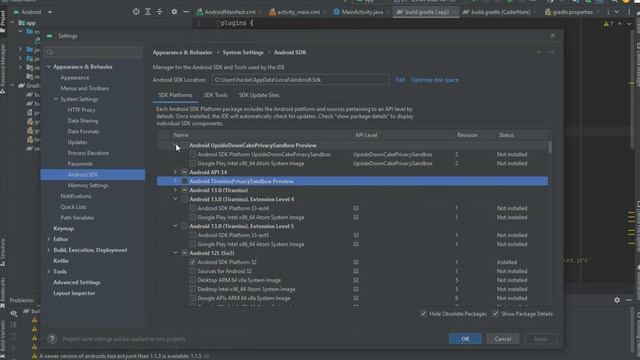Click Optimize disk space link
Viewport: 640px width, 360px height.
pyautogui.click(x=435, y=80)
